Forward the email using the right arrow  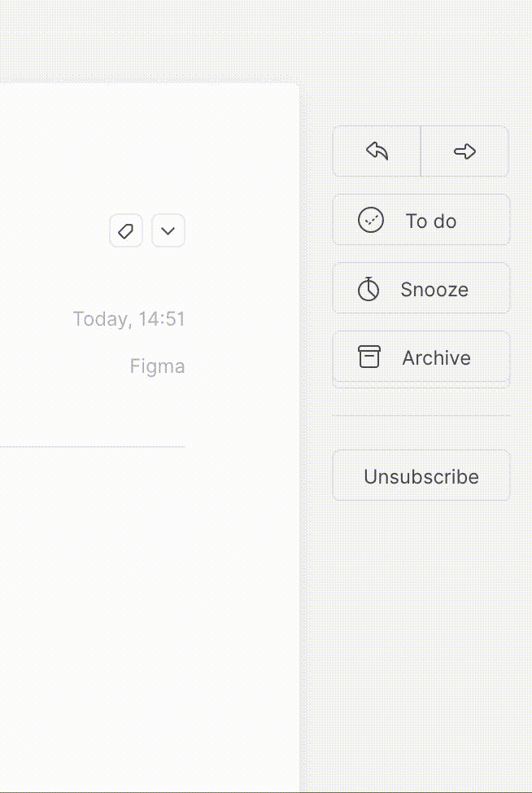(x=464, y=151)
